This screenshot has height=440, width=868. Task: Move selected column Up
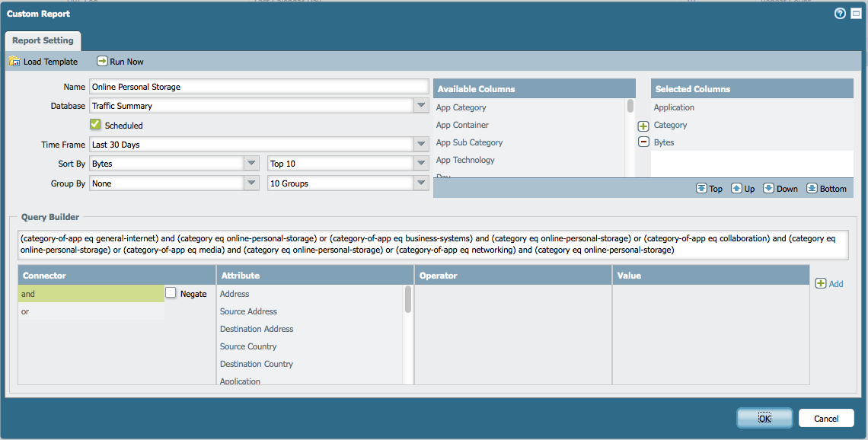(743, 189)
